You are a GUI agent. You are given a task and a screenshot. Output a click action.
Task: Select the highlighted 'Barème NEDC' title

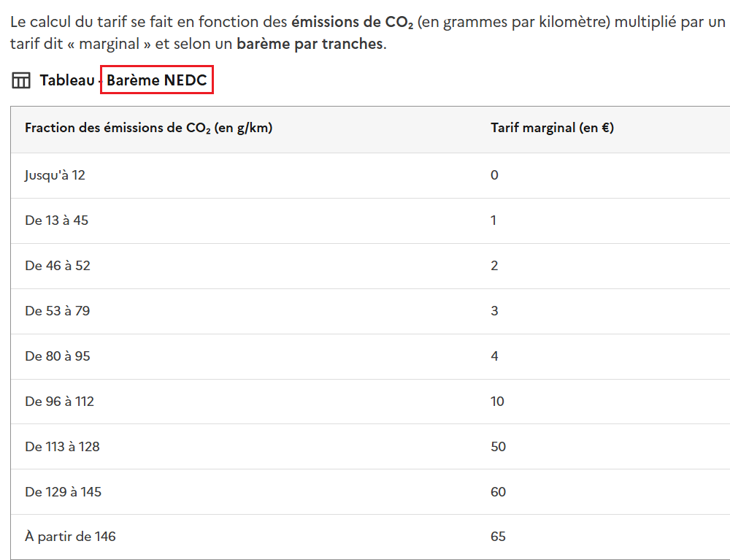(x=157, y=80)
